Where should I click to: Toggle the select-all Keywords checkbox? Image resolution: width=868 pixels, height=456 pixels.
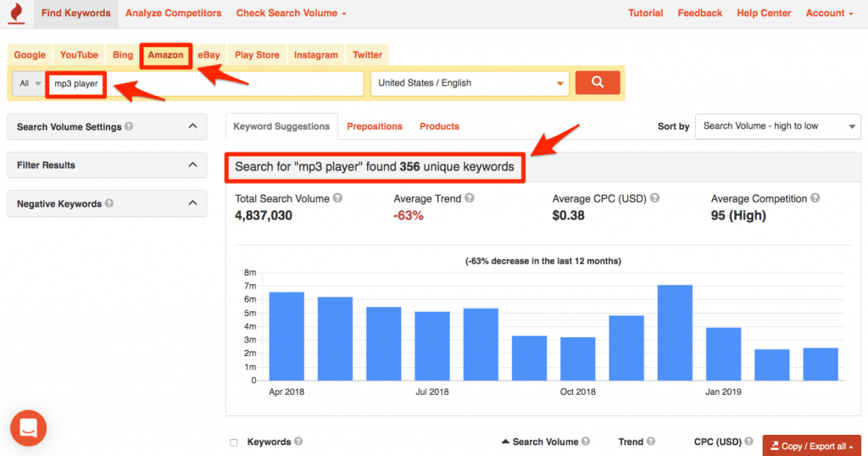(234, 442)
